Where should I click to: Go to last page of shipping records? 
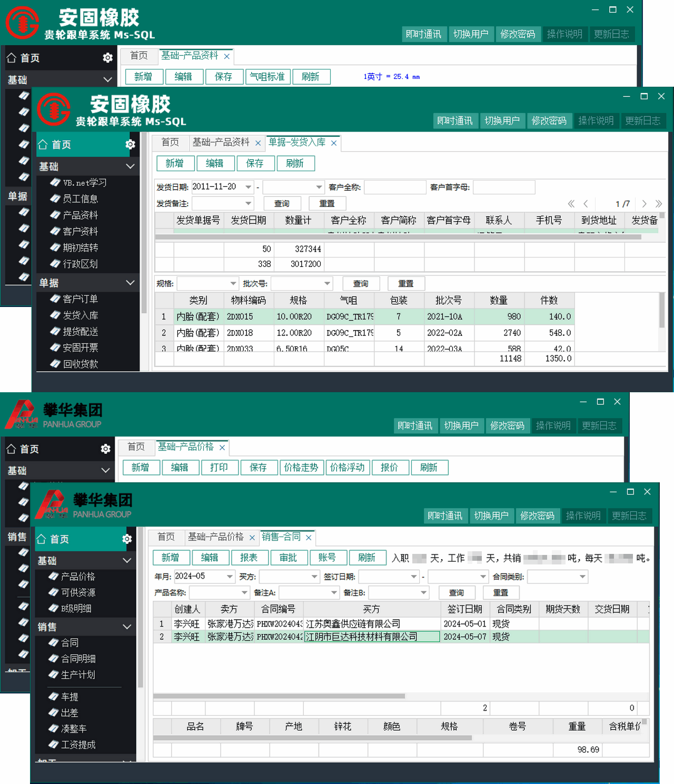point(658,204)
